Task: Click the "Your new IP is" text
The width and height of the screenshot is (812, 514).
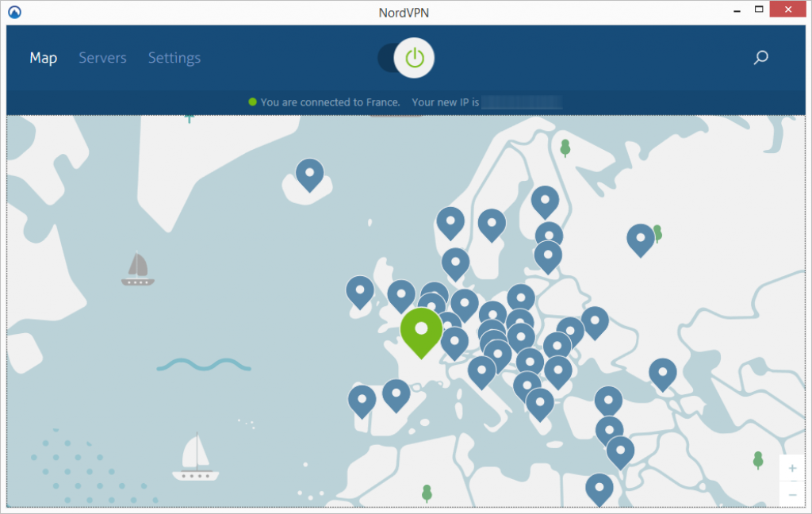Action: click(x=446, y=102)
